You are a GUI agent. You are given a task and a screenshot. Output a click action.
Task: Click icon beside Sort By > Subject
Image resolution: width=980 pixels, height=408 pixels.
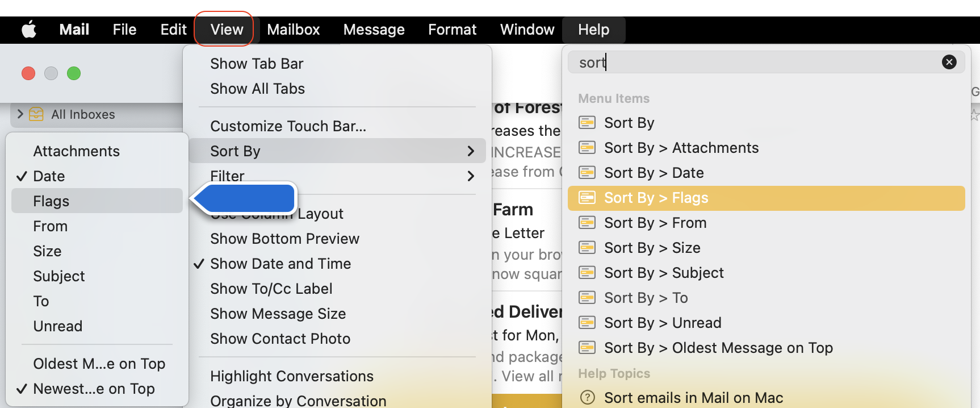pos(587,273)
